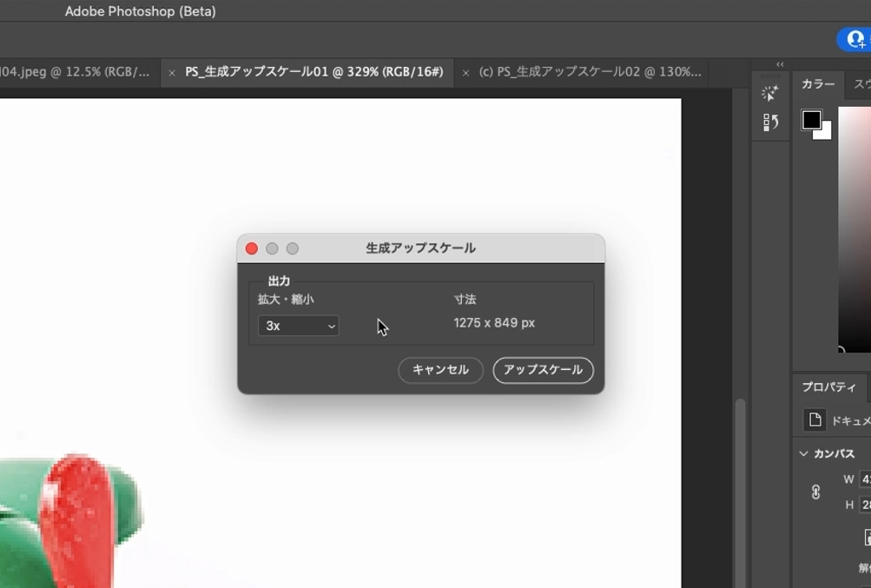
Task: Select the sparkle contextual task bar icon
Action: (x=769, y=91)
